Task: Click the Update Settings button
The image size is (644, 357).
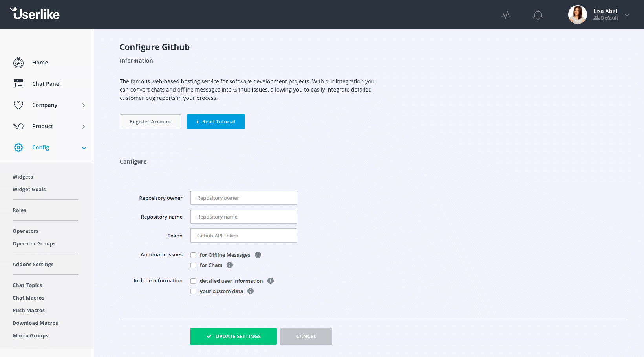Action: 234,336
